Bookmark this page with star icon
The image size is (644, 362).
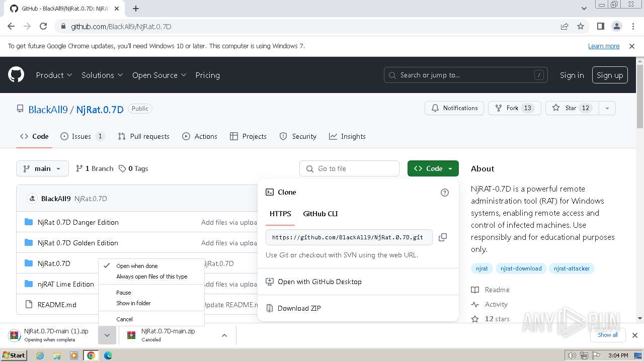pyautogui.click(x=581, y=26)
